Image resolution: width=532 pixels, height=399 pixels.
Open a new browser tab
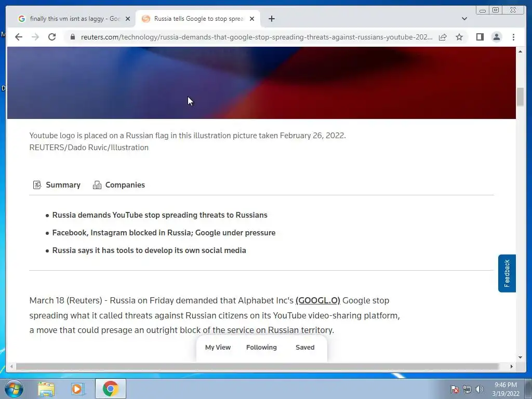(x=271, y=19)
